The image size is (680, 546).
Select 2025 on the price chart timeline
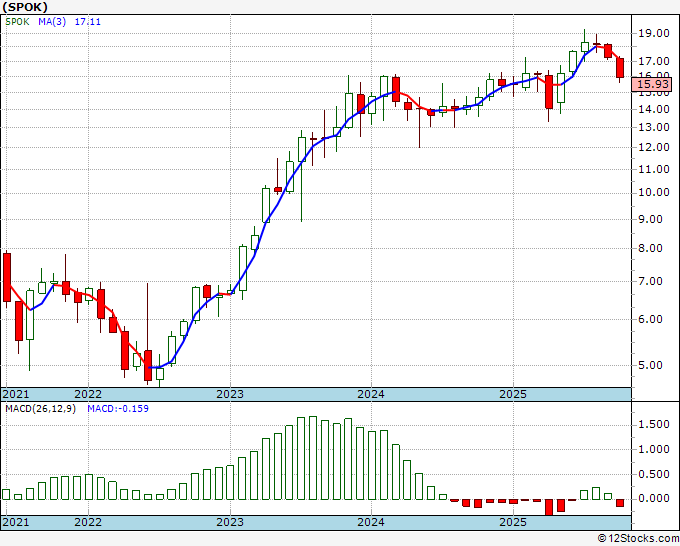[512, 394]
